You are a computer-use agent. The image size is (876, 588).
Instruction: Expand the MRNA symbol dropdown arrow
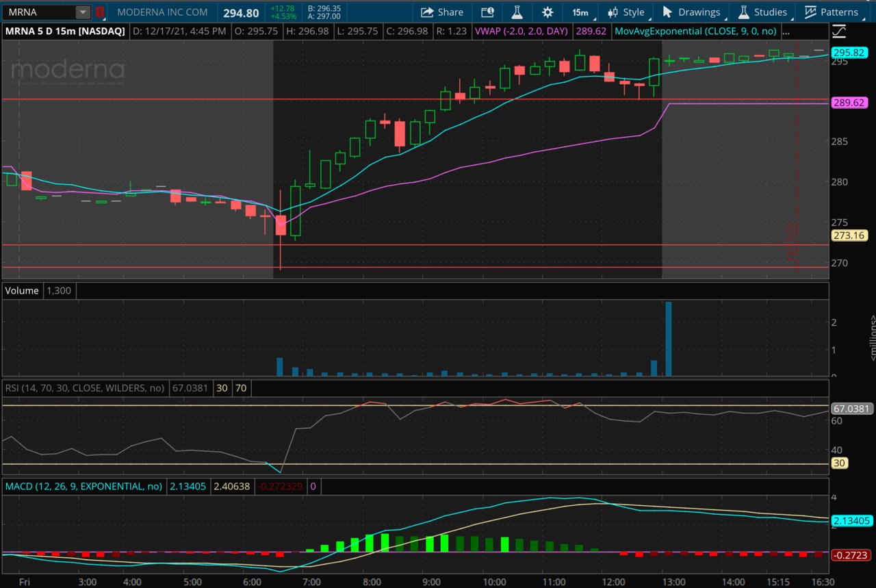[x=82, y=12]
